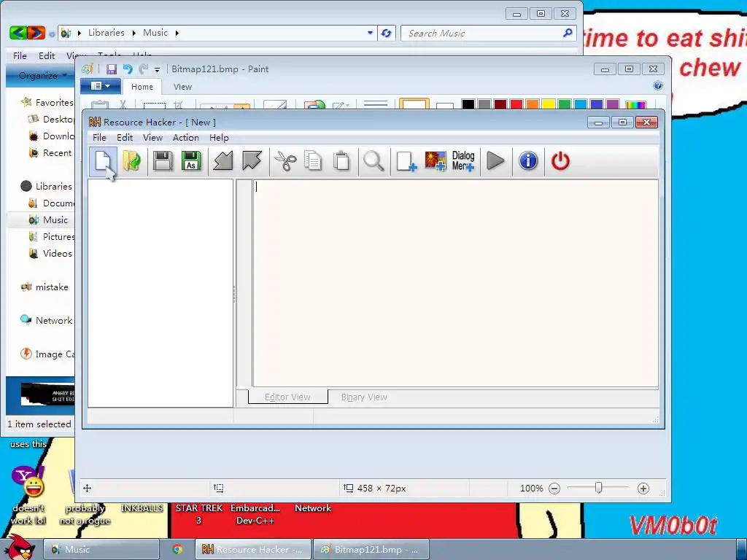Expand the arrow after Libraries in breadcrumb
Viewport: 747px width, 560px height.
pos(134,33)
